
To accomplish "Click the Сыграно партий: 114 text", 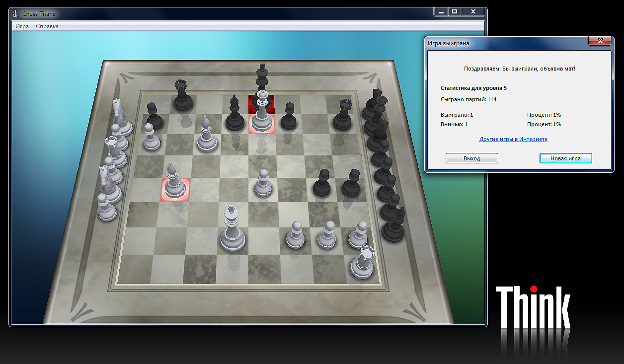I will point(468,99).
